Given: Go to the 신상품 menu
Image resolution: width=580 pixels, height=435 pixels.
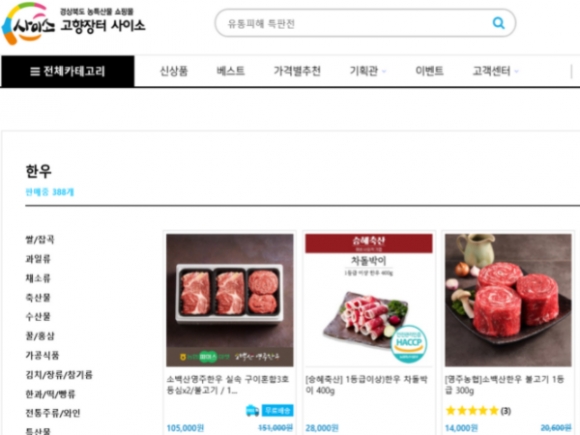Looking at the screenshot, I should (x=174, y=71).
